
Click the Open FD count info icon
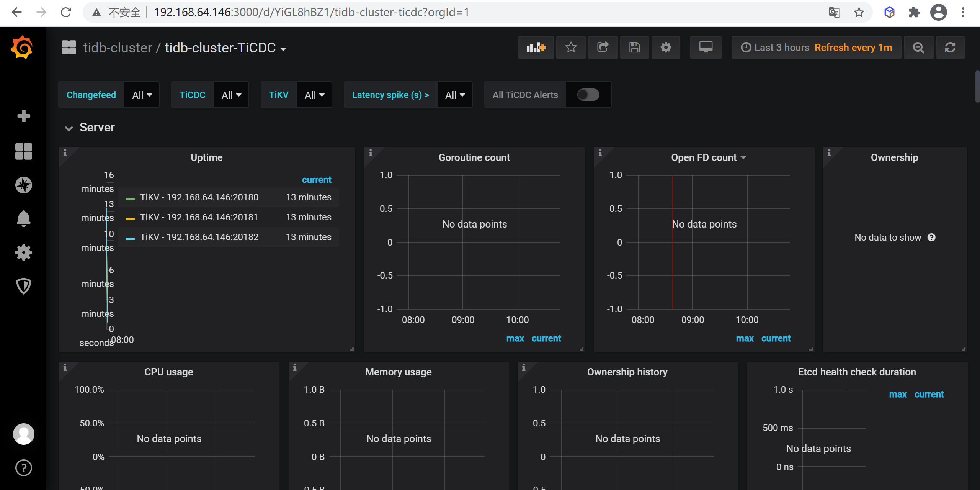[x=600, y=153]
